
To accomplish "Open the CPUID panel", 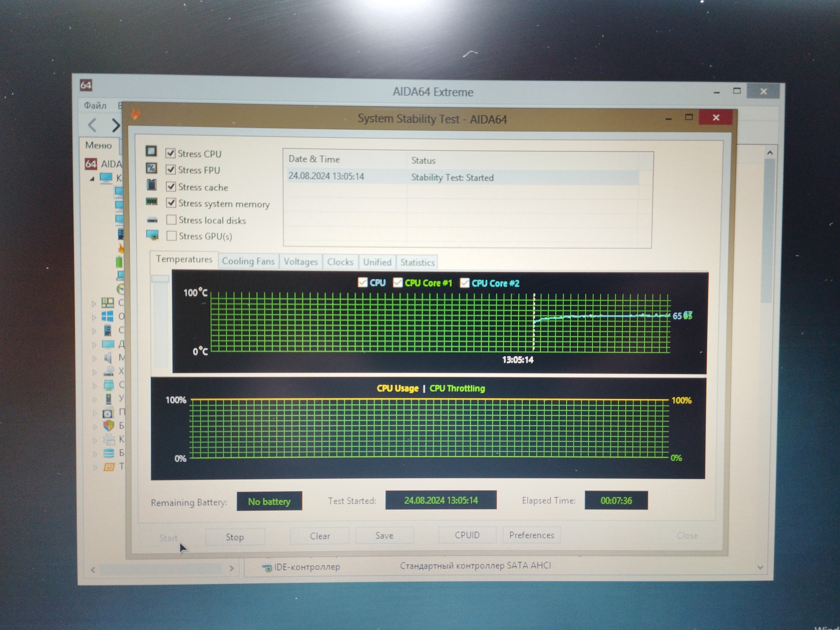I will 467,535.
